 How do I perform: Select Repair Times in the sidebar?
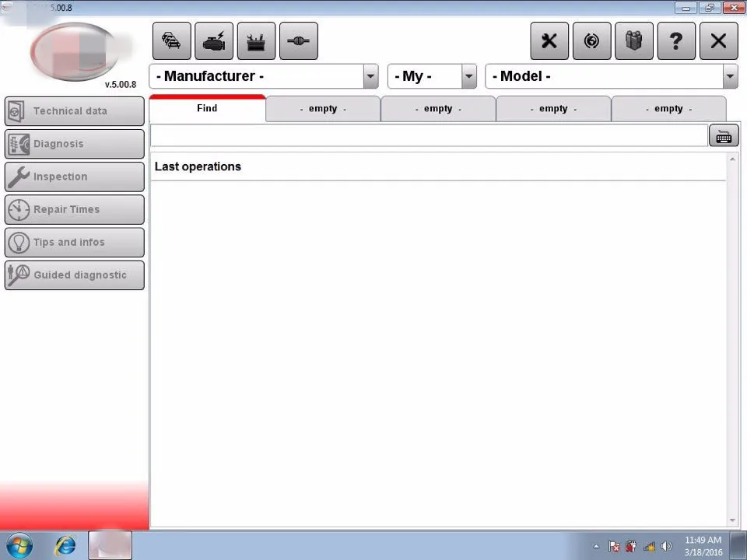click(x=74, y=209)
